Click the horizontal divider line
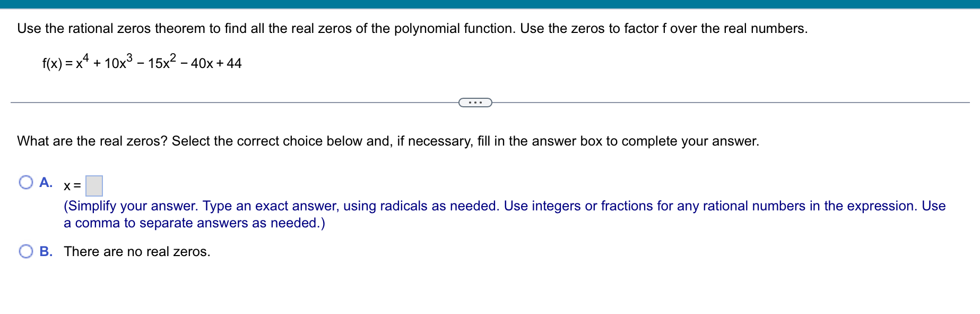The image size is (980, 314). coord(212,101)
